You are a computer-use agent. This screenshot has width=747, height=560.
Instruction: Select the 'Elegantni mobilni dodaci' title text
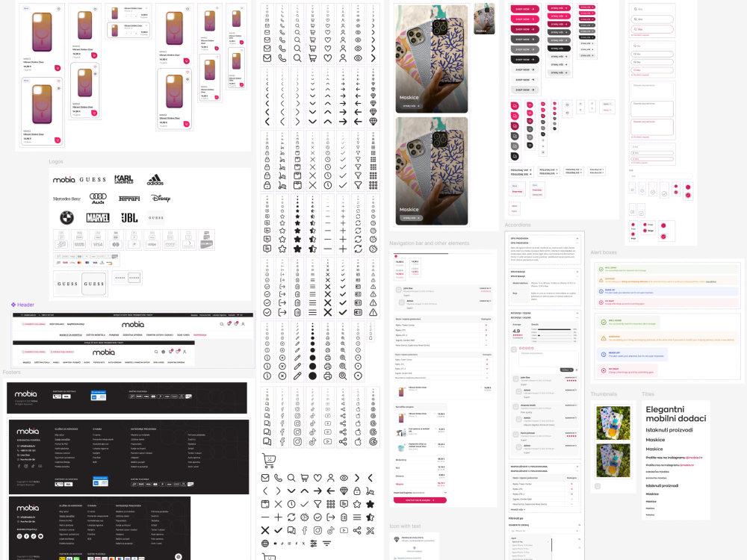pyautogui.click(x=675, y=414)
